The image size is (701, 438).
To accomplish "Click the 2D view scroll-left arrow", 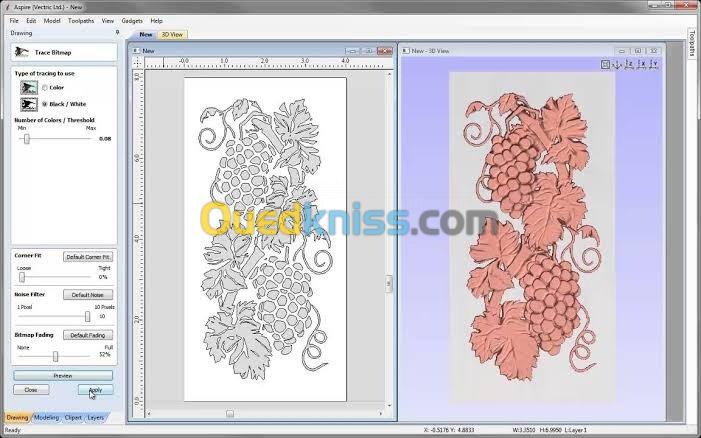I will [x=149, y=413].
